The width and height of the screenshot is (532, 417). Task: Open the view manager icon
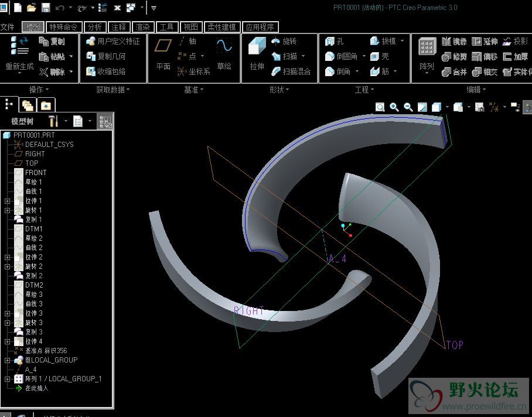click(x=479, y=107)
